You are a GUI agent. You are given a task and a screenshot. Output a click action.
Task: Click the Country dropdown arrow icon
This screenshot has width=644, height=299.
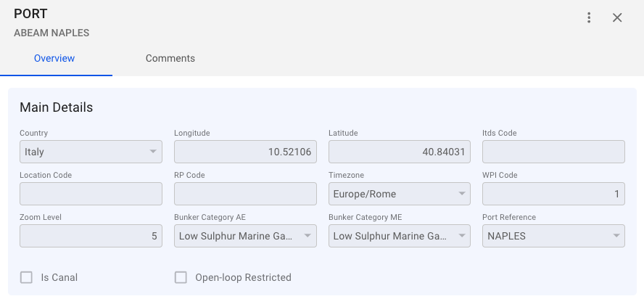(153, 152)
